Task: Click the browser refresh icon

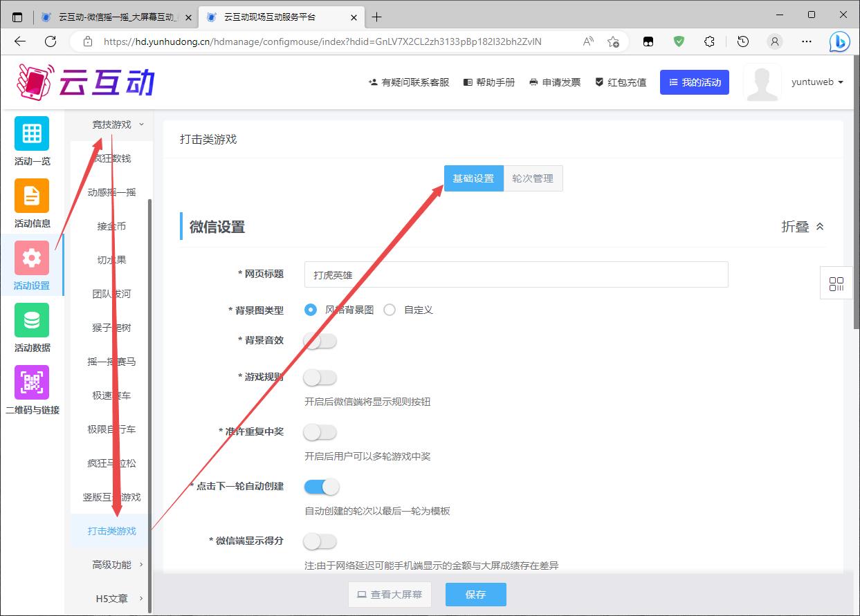Action: (51, 41)
